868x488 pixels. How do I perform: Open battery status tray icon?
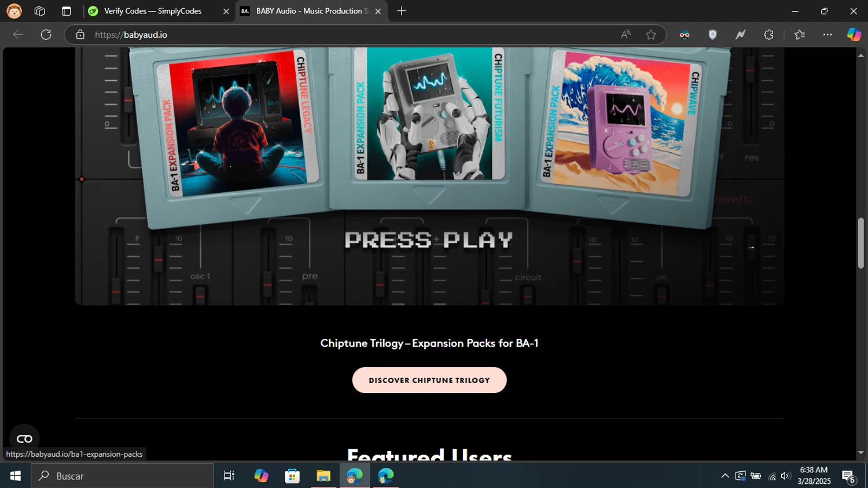tap(756, 476)
